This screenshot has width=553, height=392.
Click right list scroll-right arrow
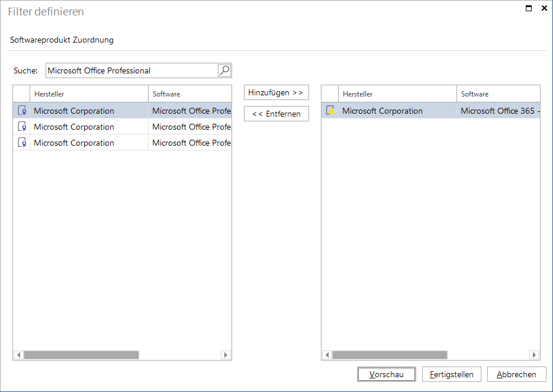[x=534, y=355]
